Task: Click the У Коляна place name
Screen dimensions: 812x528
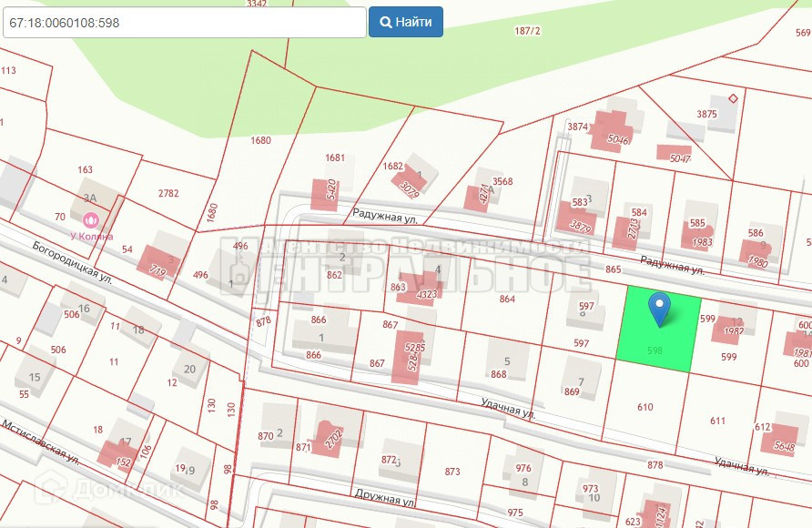Action: pyautogui.click(x=92, y=237)
